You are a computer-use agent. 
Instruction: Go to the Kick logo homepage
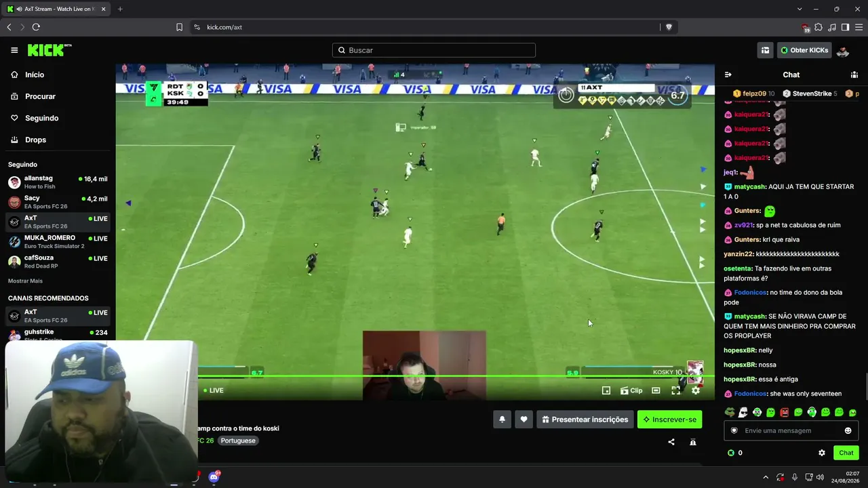(x=50, y=50)
